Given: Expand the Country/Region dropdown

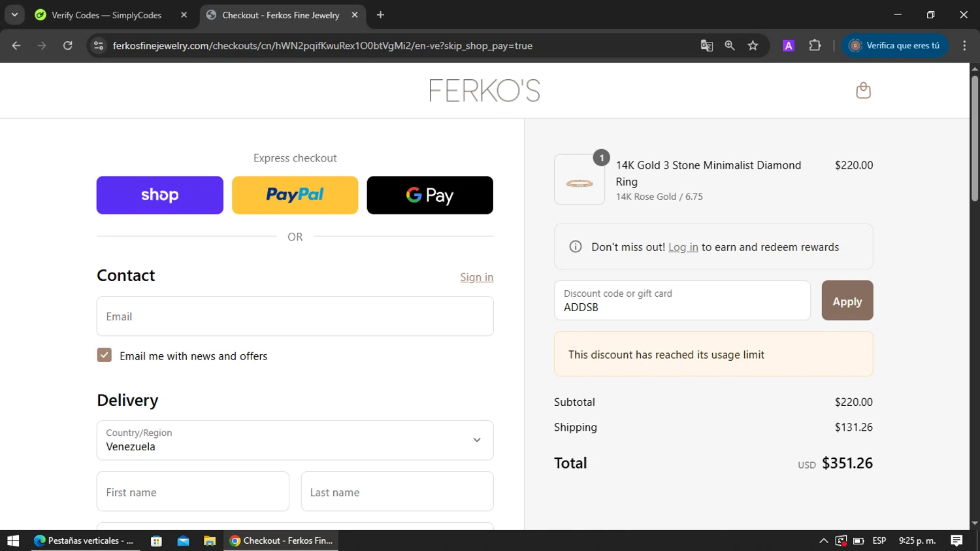Looking at the screenshot, I should tap(295, 440).
